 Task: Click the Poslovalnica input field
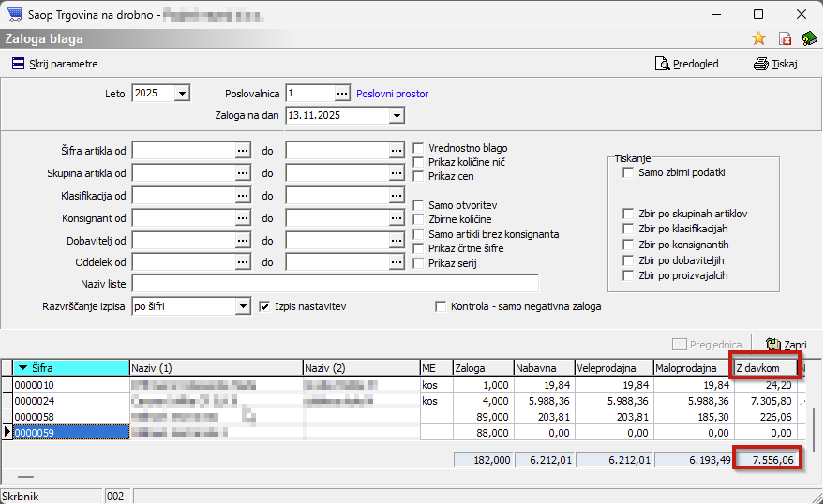(x=310, y=94)
